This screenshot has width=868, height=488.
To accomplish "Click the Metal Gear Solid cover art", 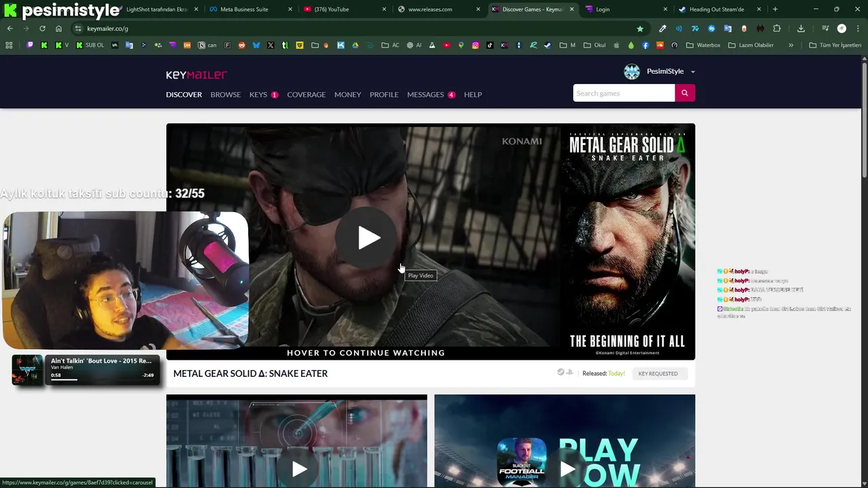I will [627, 241].
